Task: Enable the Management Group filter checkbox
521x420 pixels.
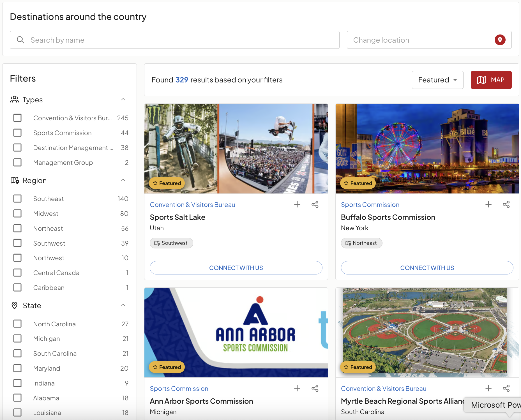Action: click(17, 162)
